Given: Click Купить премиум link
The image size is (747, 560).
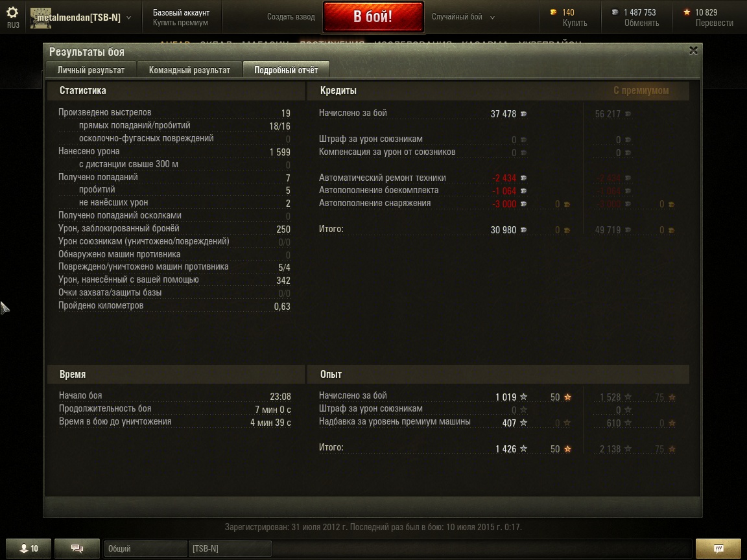Looking at the screenshot, I should tap(180, 23).
